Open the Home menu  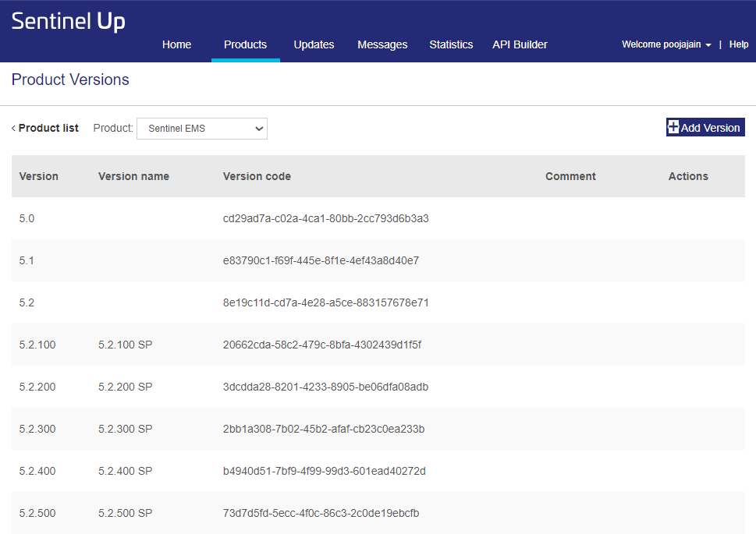point(176,44)
